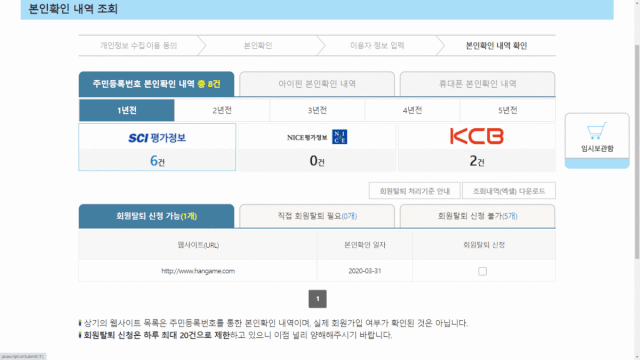The height and width of the screenshot is (360, 640).
Task: Click the 웹사이트(URL) column header
Action: 198,245
